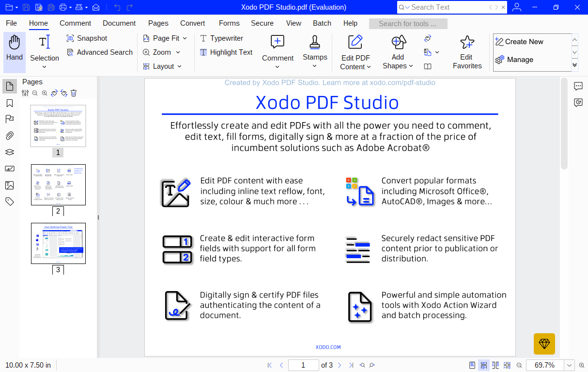Open the search options dropdown arrow
This screenshot has height=372, width=588.
407,7
